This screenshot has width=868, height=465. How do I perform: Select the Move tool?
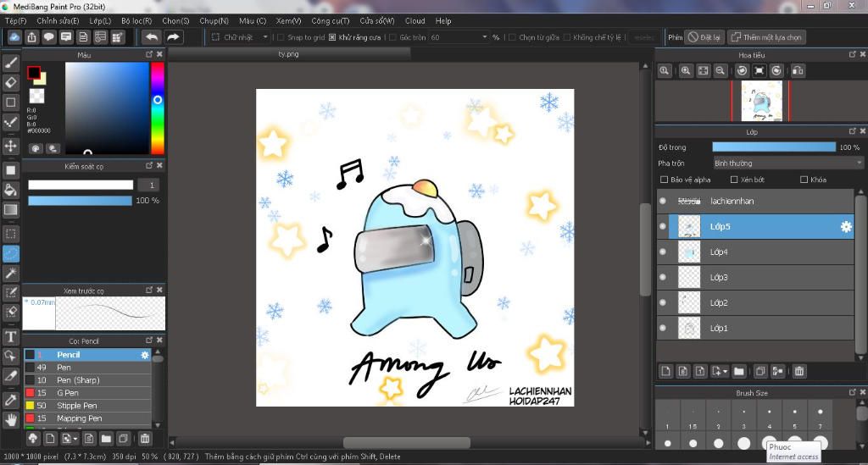point(10,146)
